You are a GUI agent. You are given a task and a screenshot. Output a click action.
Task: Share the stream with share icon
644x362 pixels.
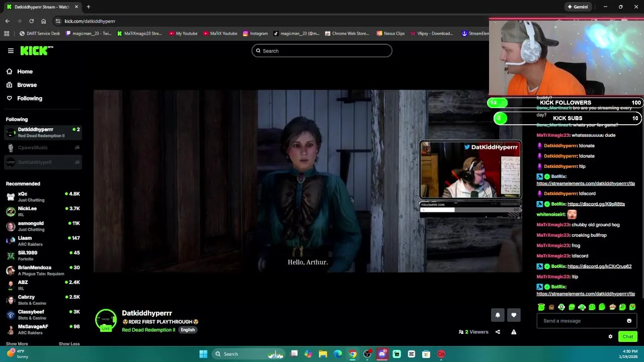[498, 332]
